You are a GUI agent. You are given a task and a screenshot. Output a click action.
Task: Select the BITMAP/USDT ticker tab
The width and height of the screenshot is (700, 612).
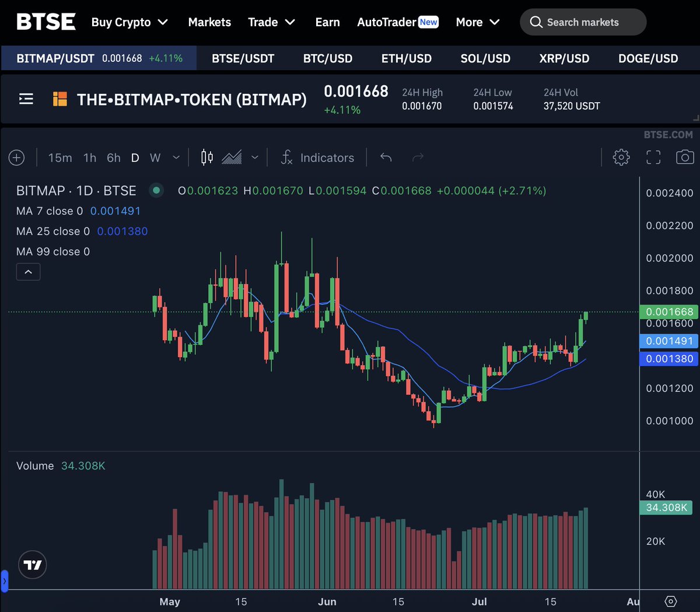click(99, 58)
